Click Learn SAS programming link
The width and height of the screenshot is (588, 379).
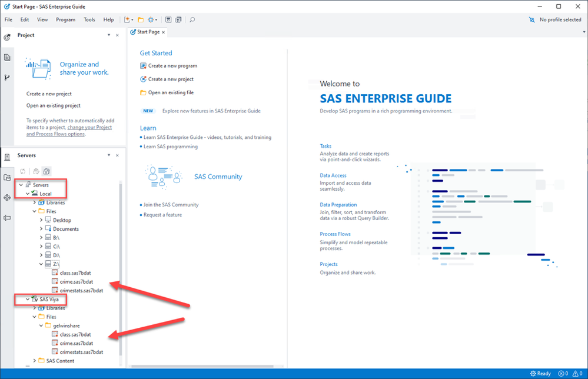tap(171, 147)
